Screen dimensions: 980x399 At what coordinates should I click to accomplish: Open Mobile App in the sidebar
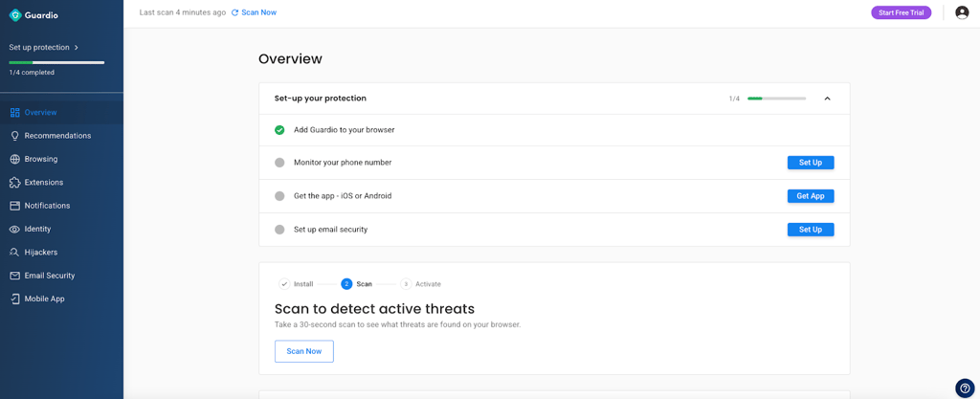click(62, 299)
